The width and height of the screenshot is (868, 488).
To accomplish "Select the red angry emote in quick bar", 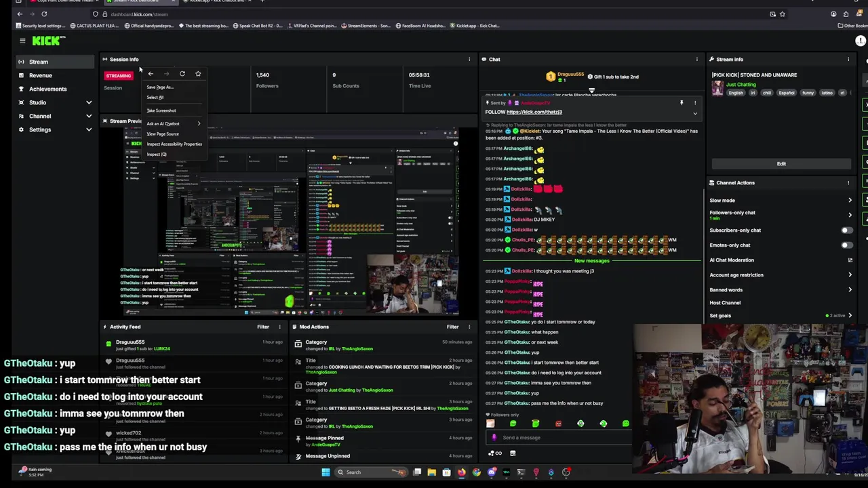I will [557, 424].
